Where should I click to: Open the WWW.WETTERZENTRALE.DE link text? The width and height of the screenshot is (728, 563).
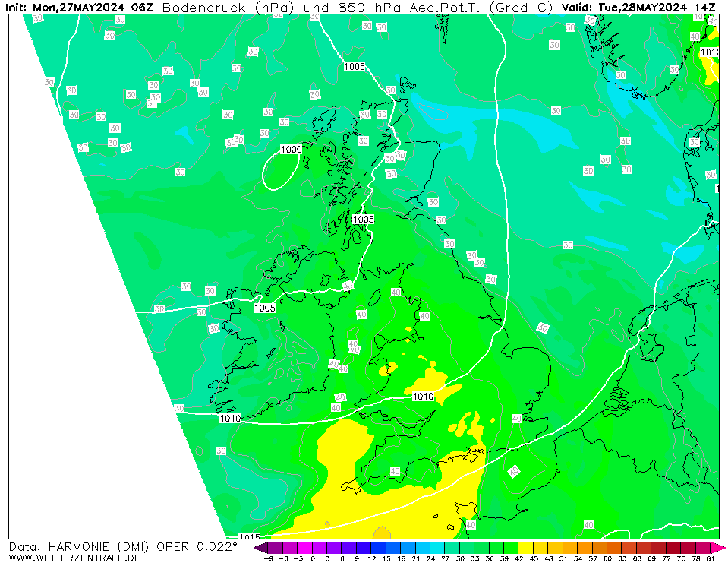click(74, 558)
